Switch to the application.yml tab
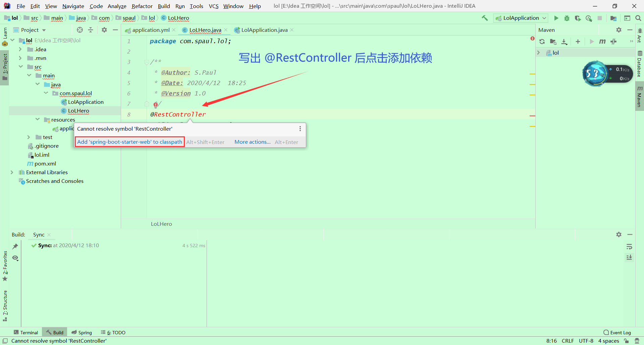This screenshot has height=345, width=644. 151,30
